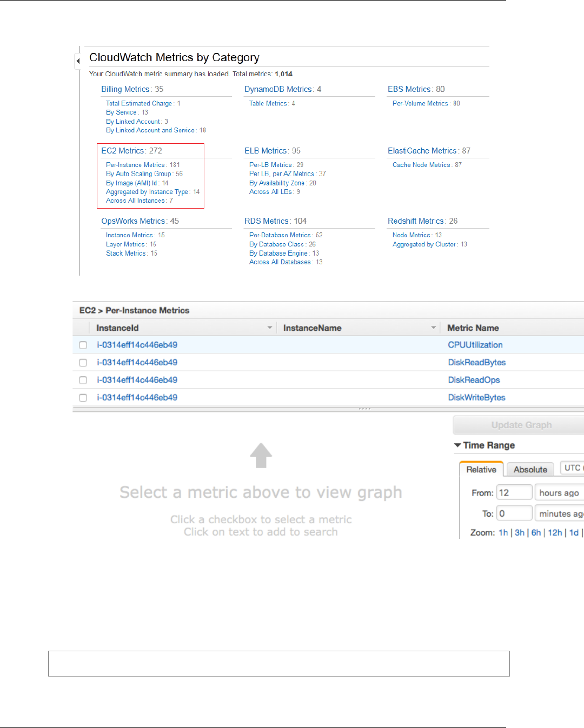This screenshot has height=728, width=584.
Task: Add DiskWriteBytes metric name to search
Action: pos(476,397)
